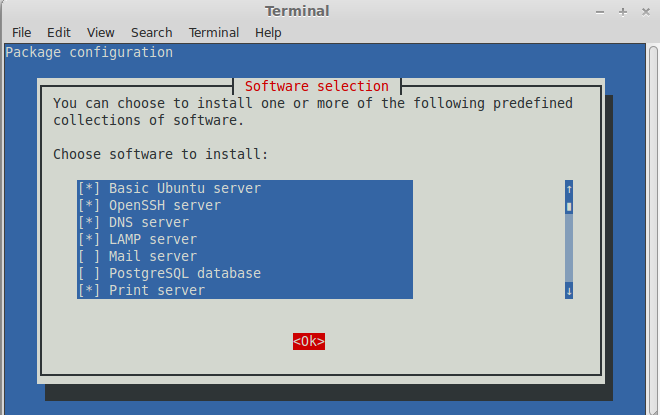Close the Terminal window
This screenshot has height=415, width=660.
(x=646, y=12)
